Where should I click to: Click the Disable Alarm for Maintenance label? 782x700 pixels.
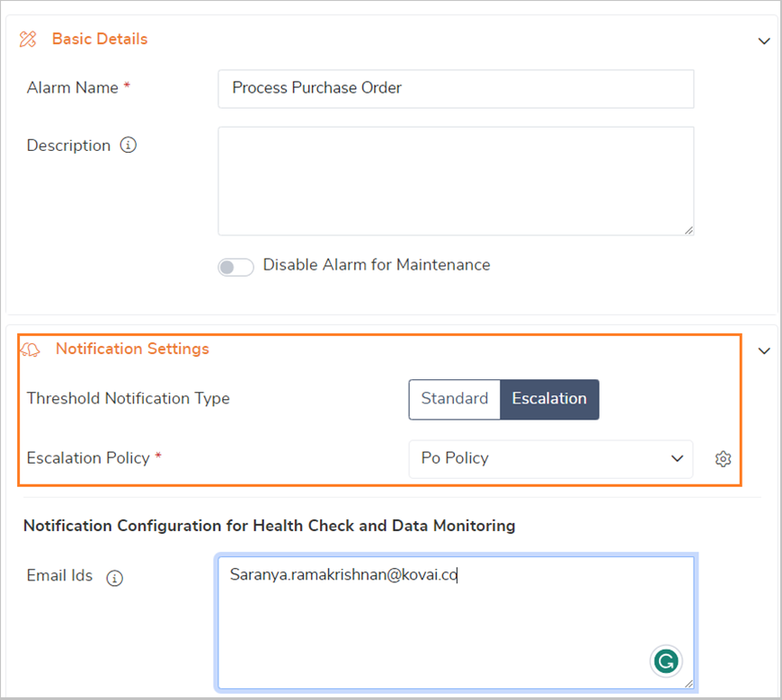(376, 265)
